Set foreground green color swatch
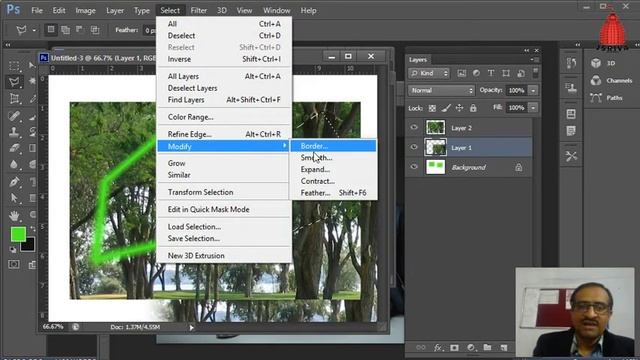The width and height of the screenshot is (640, 360). coord(18,234)
